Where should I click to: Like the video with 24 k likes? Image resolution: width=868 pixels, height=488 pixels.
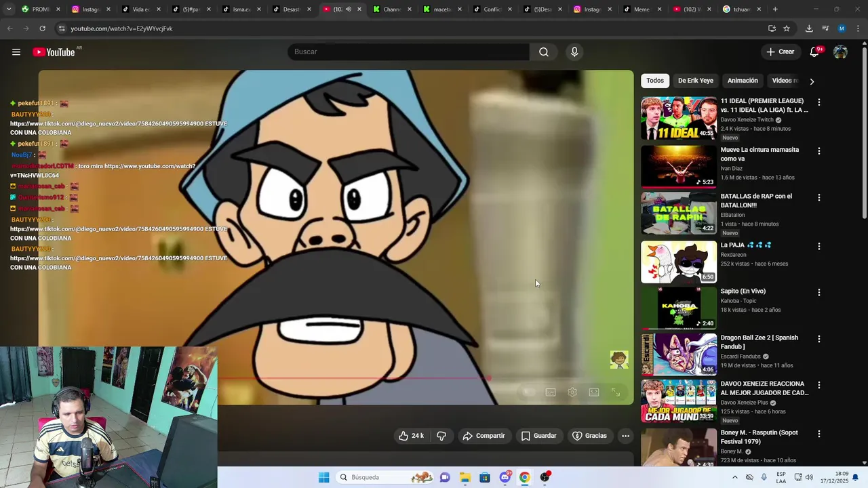411,436
